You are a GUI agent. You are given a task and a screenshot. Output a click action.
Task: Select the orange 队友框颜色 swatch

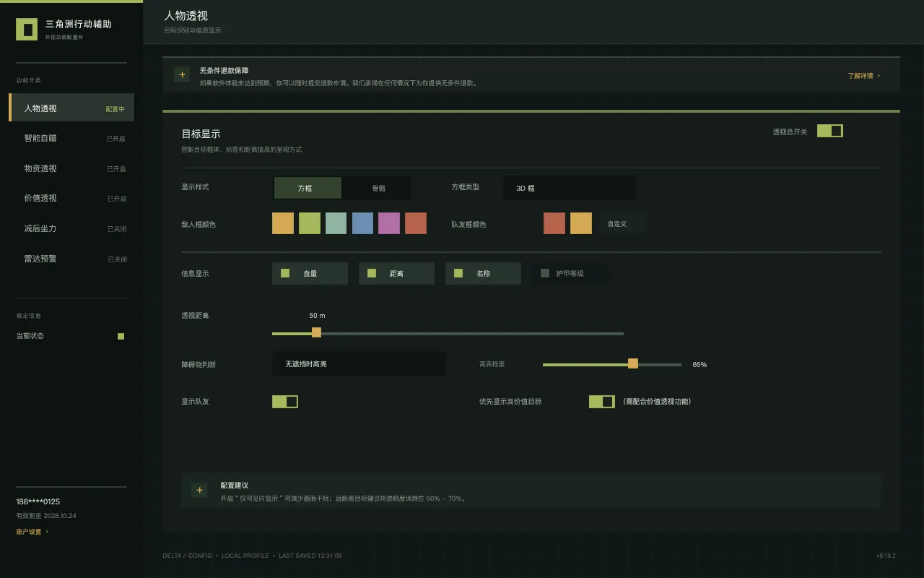tap(581, 223)
